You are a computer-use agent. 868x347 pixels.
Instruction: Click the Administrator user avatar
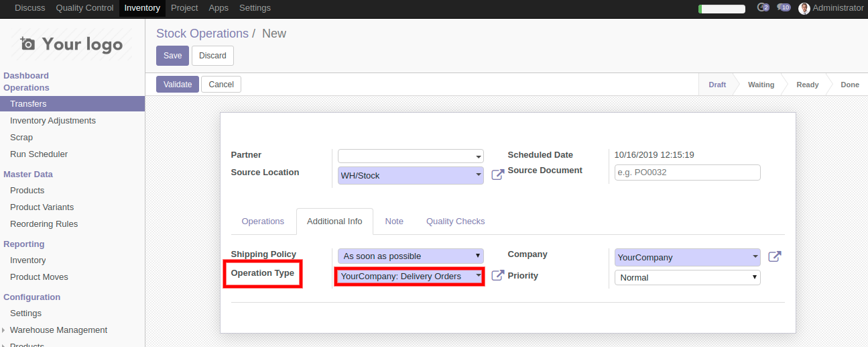(804, 8)
